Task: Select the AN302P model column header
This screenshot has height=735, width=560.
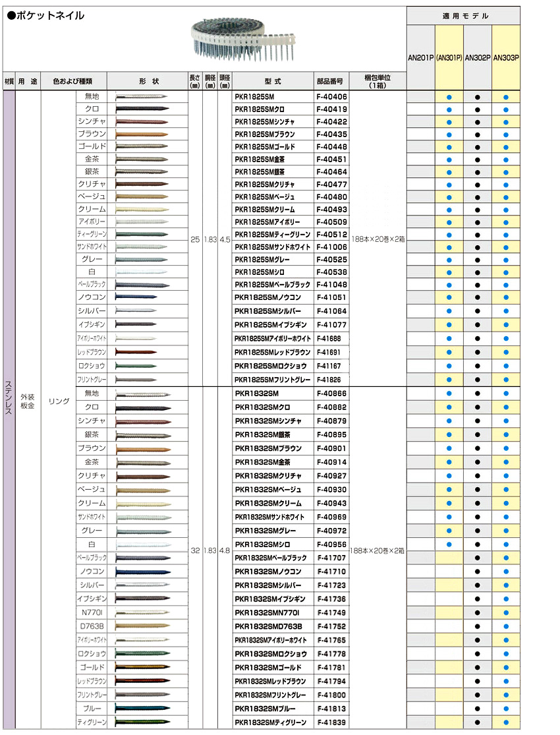Action: pyautogui.click(x=478, y=57)
